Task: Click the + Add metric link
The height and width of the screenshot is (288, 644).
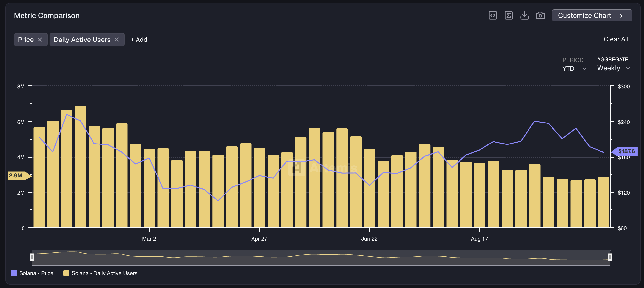Action: [x=139, y=40]
